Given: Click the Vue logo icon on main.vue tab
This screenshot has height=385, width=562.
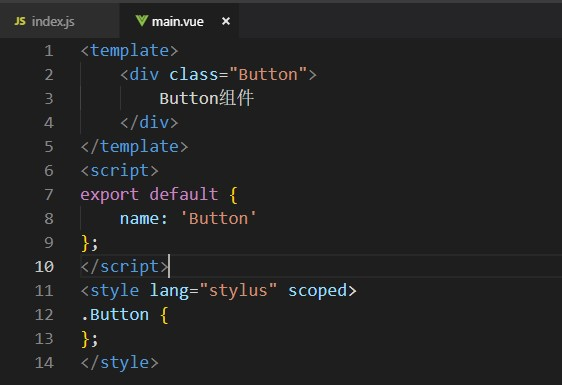Looking at the screenshot, I should (x=142, y=21).
